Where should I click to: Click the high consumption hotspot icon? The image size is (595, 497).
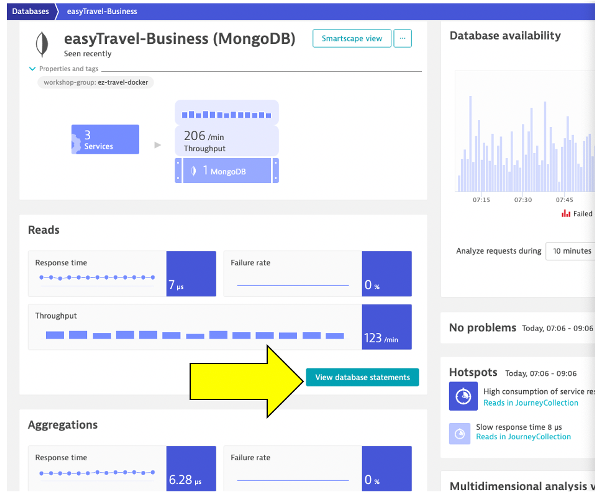click(463, 396)
